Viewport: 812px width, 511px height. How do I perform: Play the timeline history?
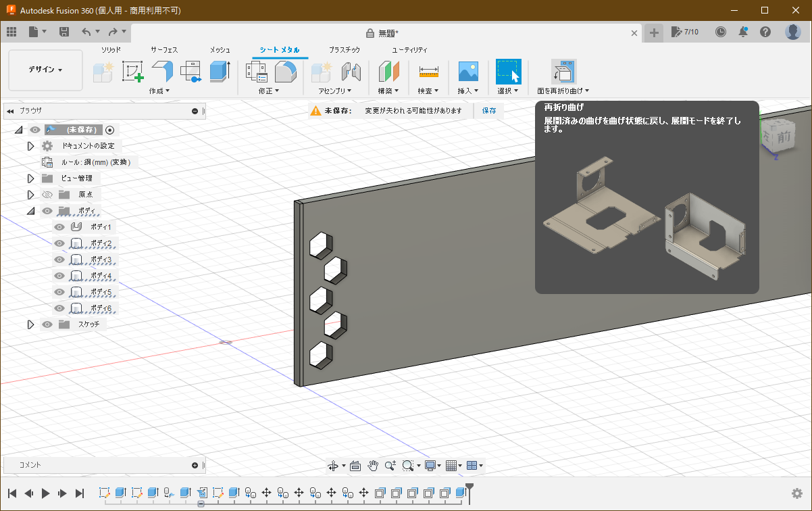click(45, 493)
